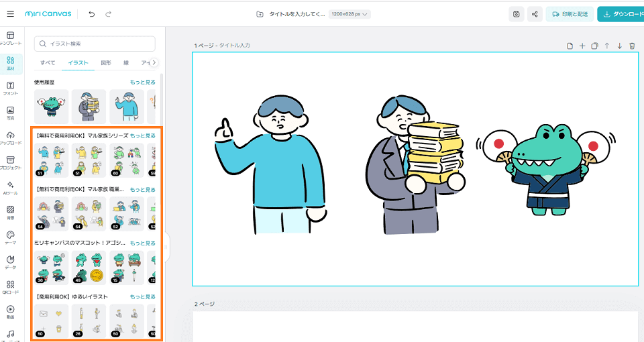
Task: Move page down with the down arrow
Action: pos(619,46)
